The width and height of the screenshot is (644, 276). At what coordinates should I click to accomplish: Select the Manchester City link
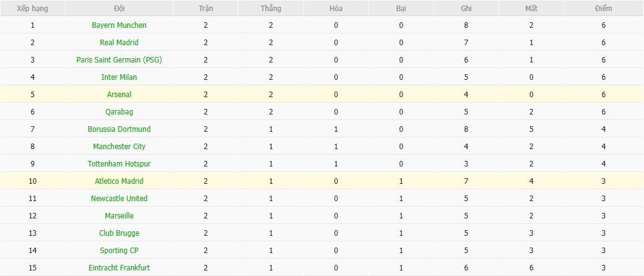click(119, 147)
